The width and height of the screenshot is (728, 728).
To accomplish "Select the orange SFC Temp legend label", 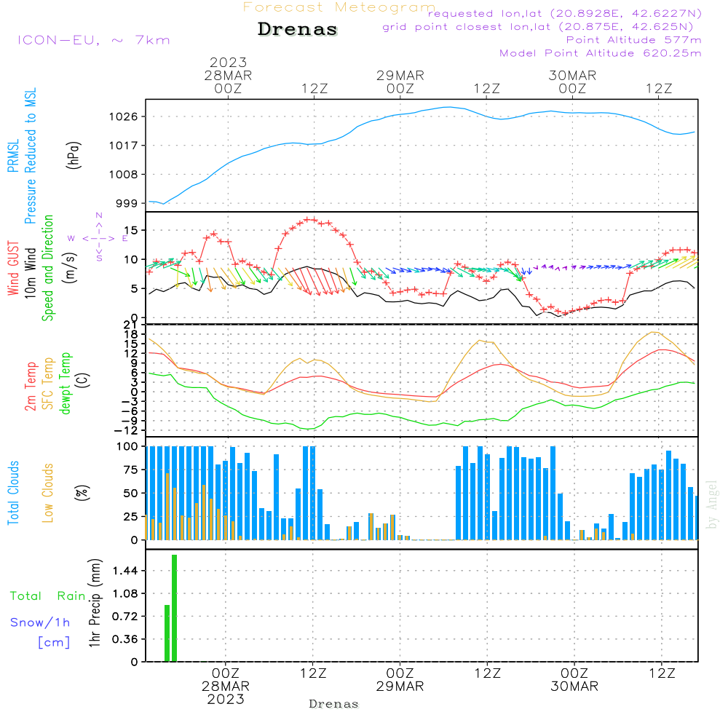I will [49, 383].
